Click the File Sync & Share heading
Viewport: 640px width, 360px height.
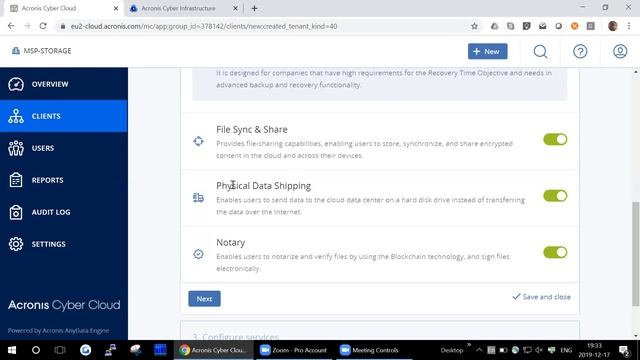click(252, 129)
